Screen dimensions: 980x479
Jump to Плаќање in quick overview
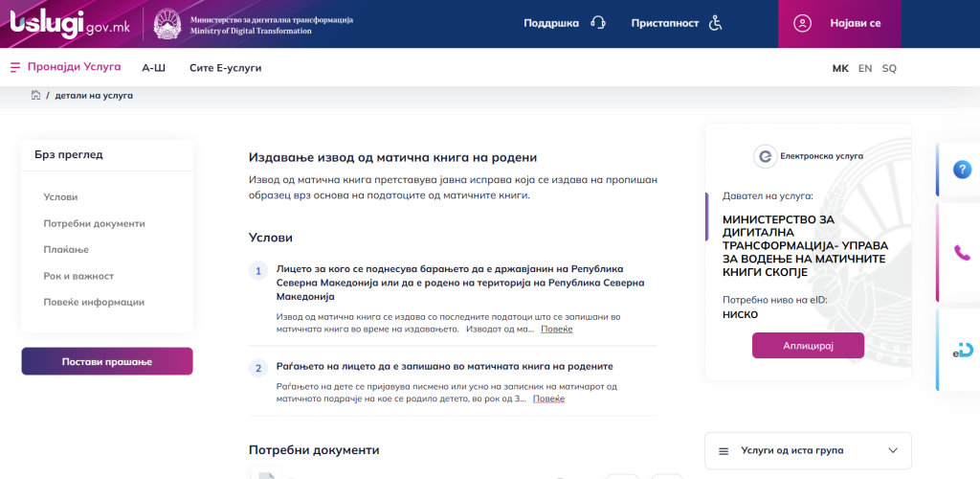tap(66, 249)
